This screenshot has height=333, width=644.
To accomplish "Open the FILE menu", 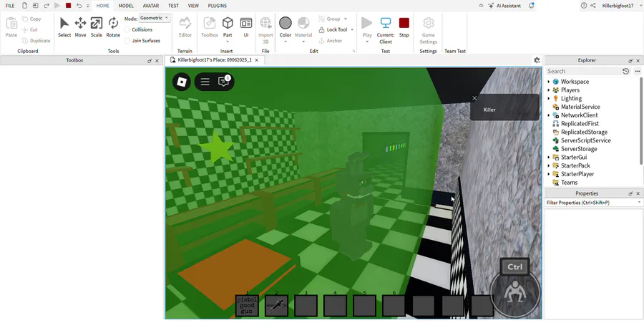I will pyautogui.click(x=10, y=6).
